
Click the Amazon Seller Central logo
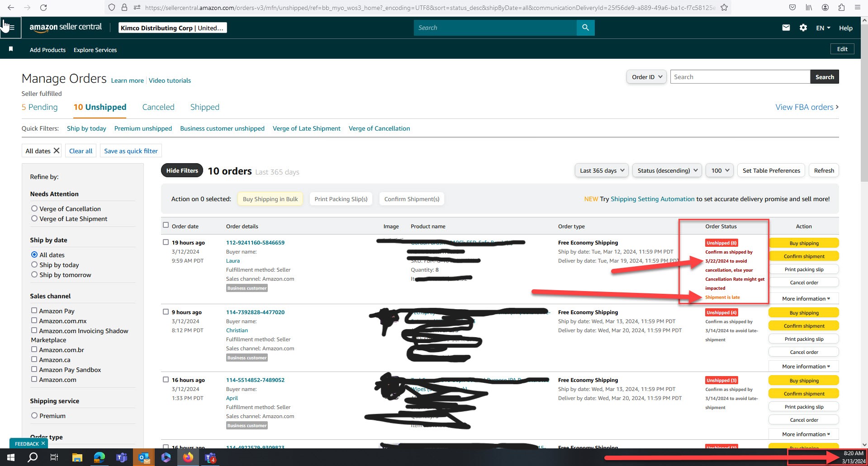pos(66,28)
